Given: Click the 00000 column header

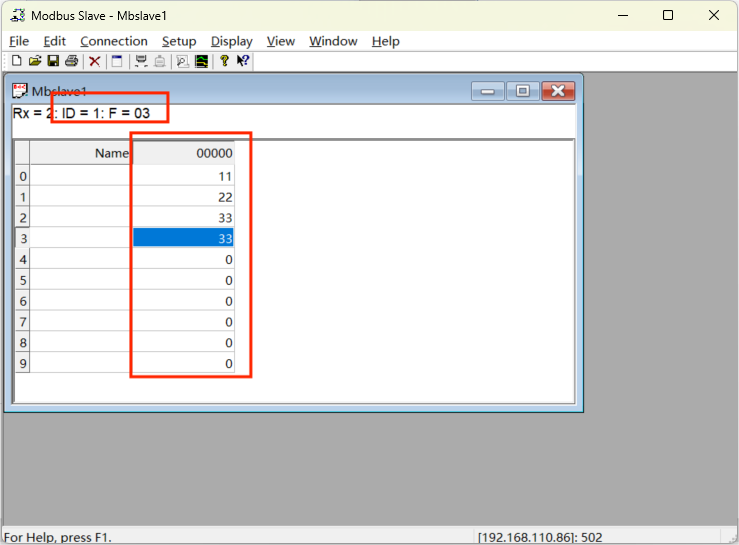Looking at the screenshot, I should 184,153.
